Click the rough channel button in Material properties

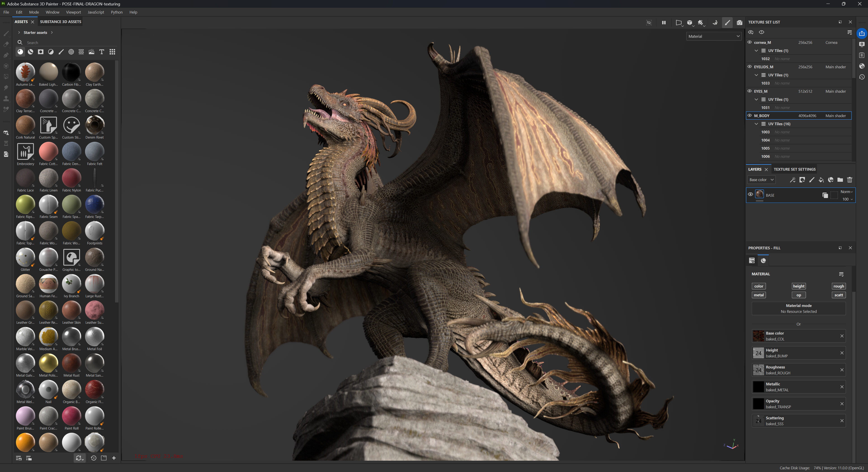coord(838,286)
